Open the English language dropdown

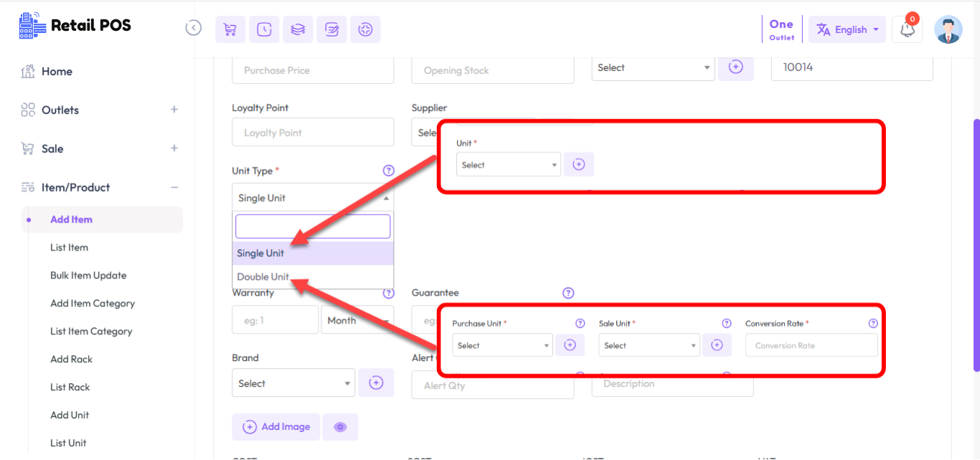(847, 29)
